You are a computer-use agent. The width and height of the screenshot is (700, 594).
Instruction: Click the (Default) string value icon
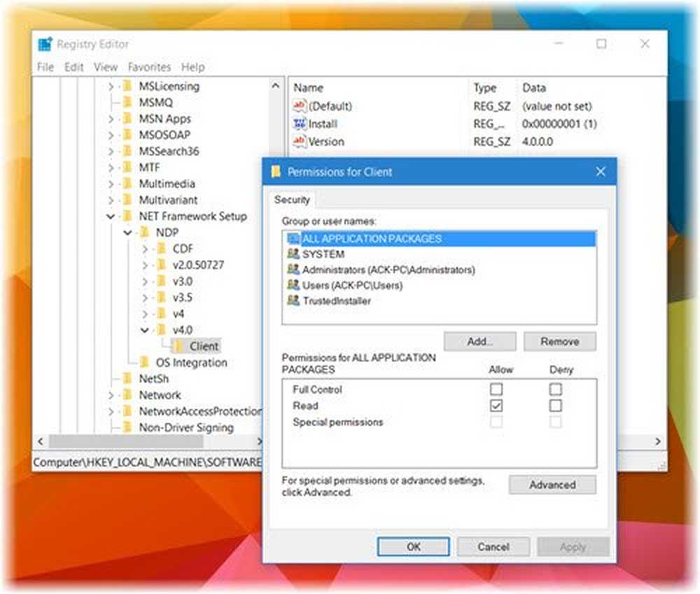[x=299, y=106]
